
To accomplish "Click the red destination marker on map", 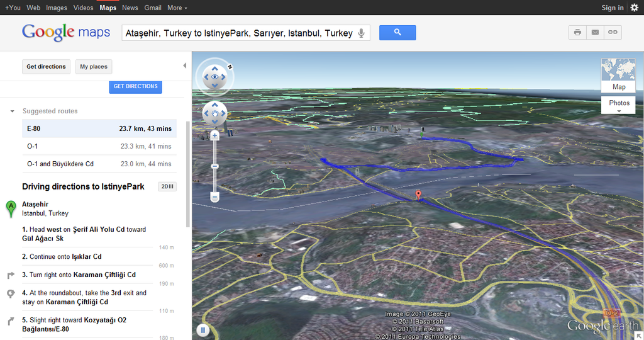I will [418, 195].
